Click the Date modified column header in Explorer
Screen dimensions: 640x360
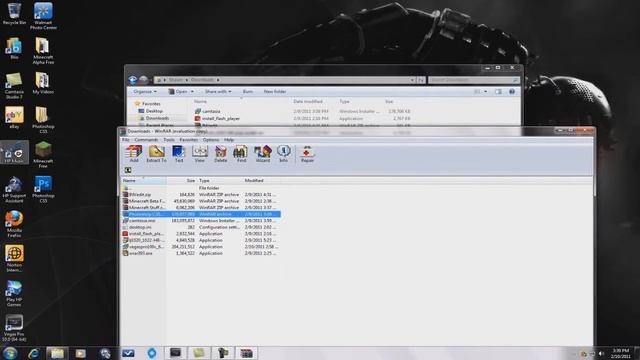point(308,101)
